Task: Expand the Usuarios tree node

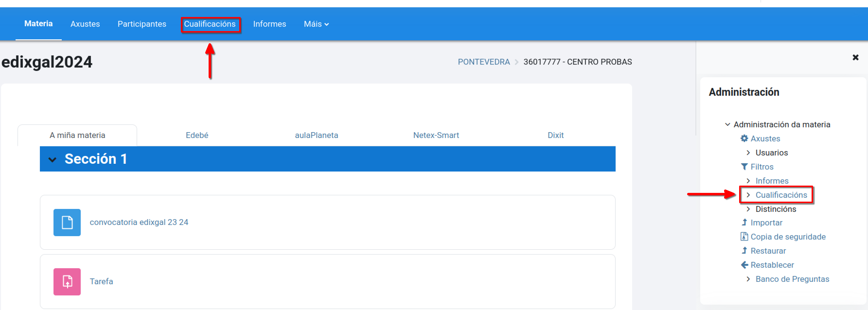Action: (748, 153)
